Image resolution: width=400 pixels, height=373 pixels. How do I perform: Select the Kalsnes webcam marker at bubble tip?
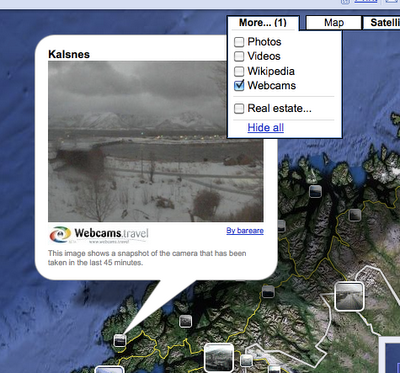120,341
